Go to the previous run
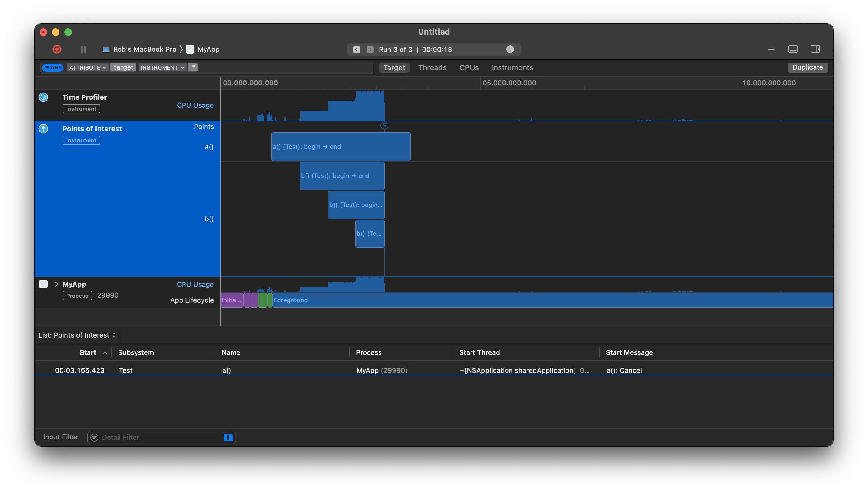The height and width of the screenshot is (492, 868). coord(356,50)
